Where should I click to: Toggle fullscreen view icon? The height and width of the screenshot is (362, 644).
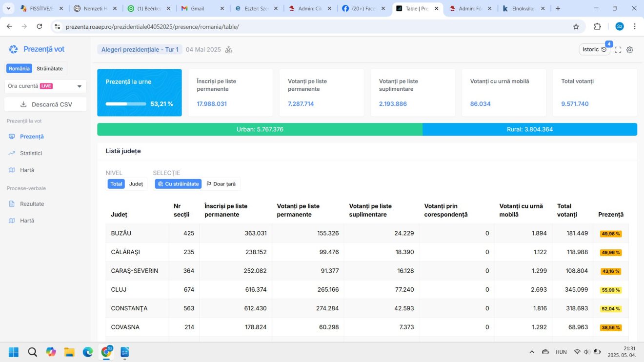click(x=618, y=50)
